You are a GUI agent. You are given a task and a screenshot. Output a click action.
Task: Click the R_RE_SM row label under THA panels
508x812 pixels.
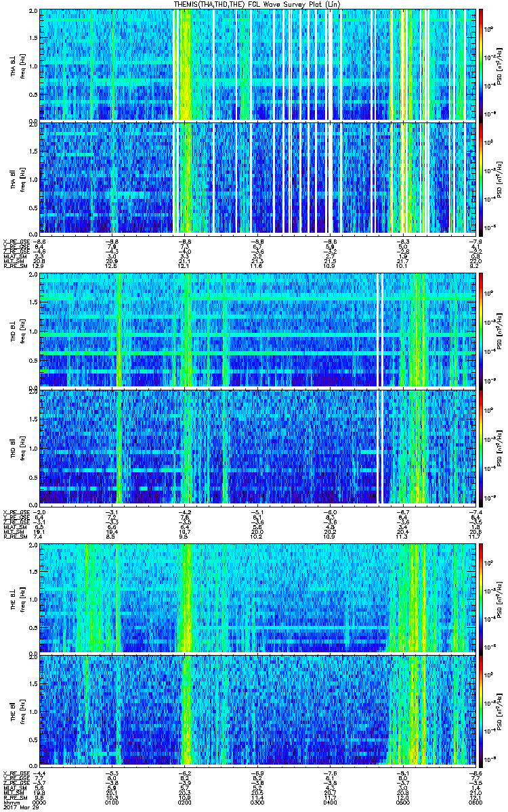coord(14,267)
